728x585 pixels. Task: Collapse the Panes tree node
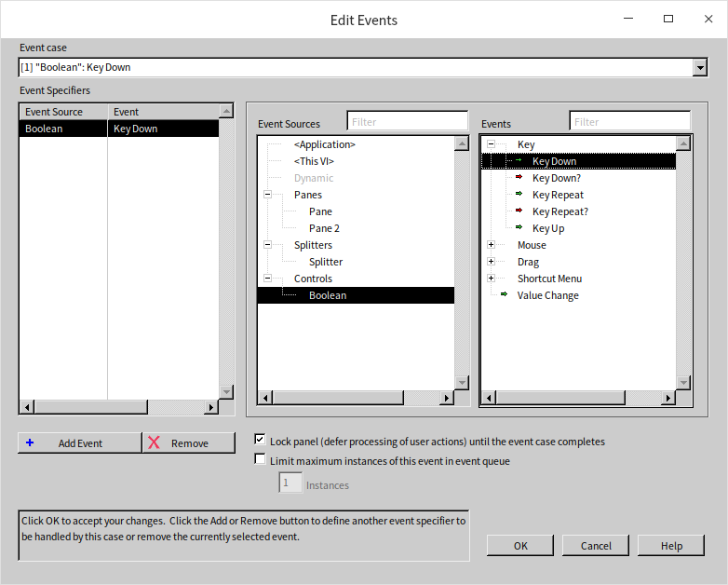pyautogui.click(x=267, y=195)
